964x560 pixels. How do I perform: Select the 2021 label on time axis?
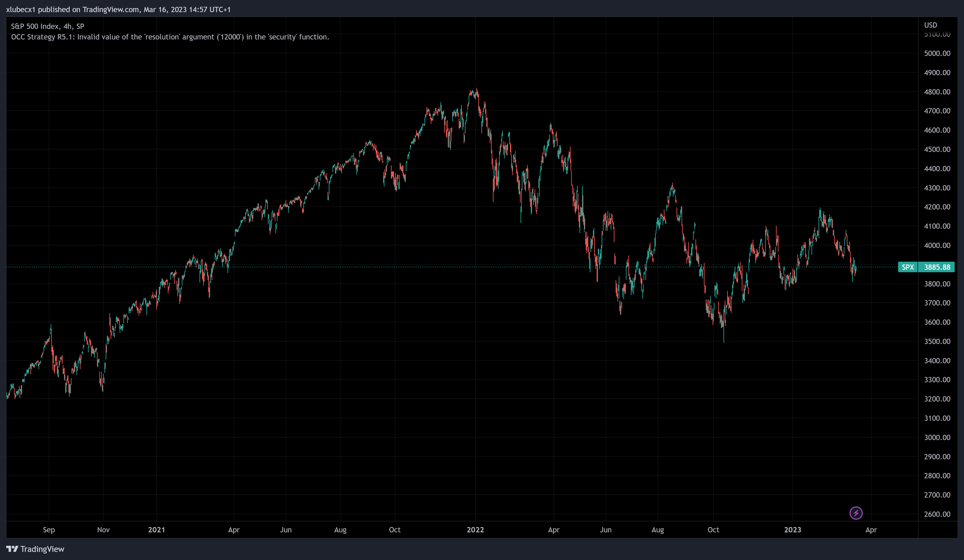(156, 530)
